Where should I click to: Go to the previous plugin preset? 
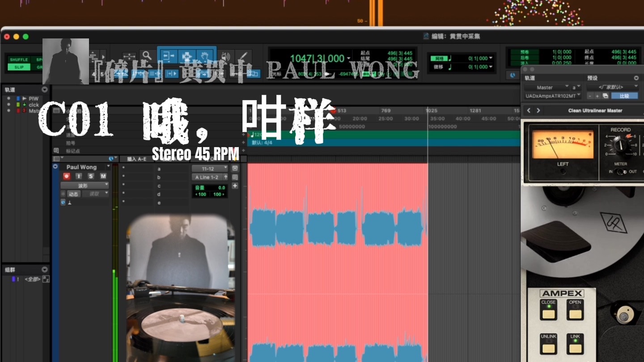tap(529, 110)
